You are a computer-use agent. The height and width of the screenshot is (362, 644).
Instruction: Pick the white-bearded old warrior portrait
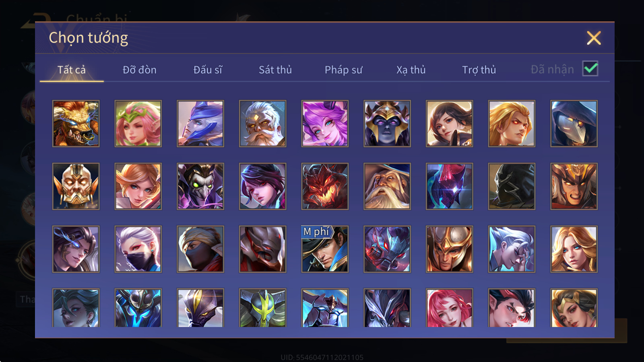click(x=262, y=123)
